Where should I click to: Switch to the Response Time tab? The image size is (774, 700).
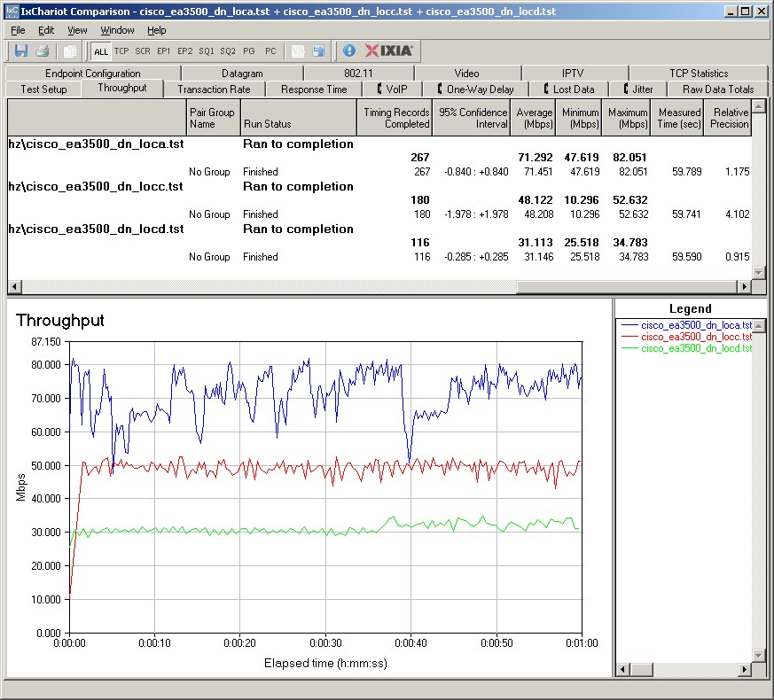tap(314, 89)
